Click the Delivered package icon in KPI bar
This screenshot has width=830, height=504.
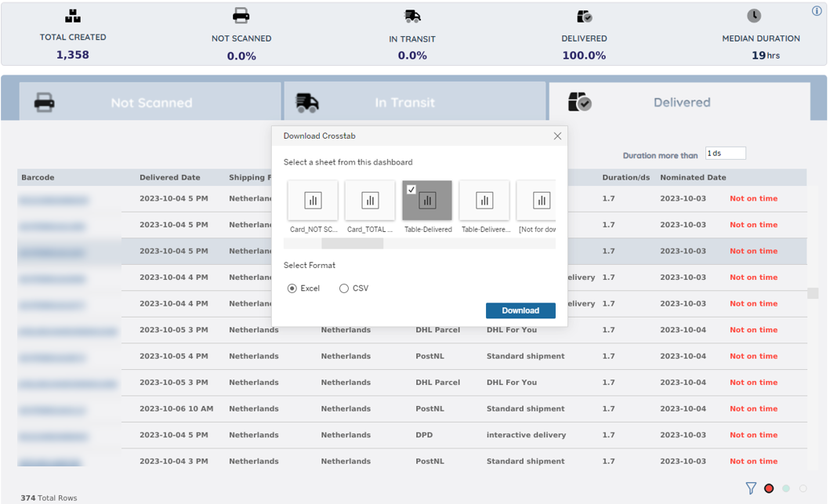click(585, 16)
